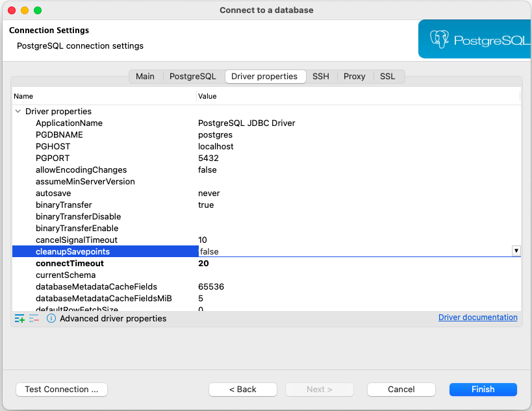Click the info icon beside Advanced driver properties
The width and height of the screenshot is (532, 411).
(x=51, y=318)
